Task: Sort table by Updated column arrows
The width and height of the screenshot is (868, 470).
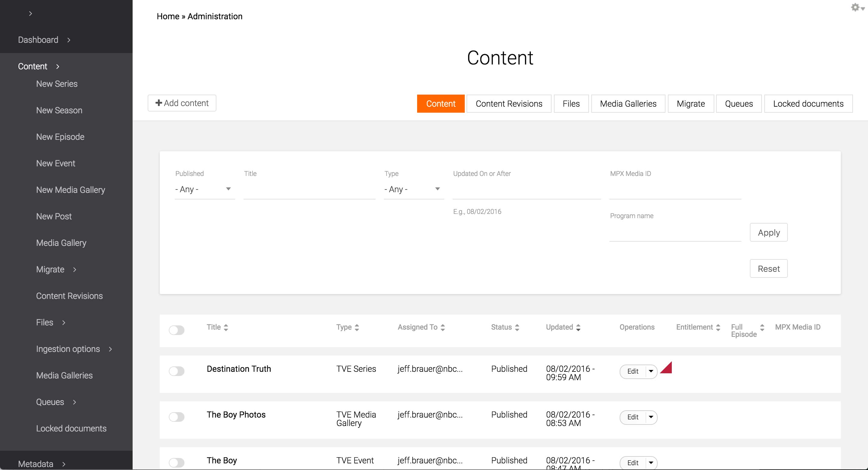Action: [578, 327]
